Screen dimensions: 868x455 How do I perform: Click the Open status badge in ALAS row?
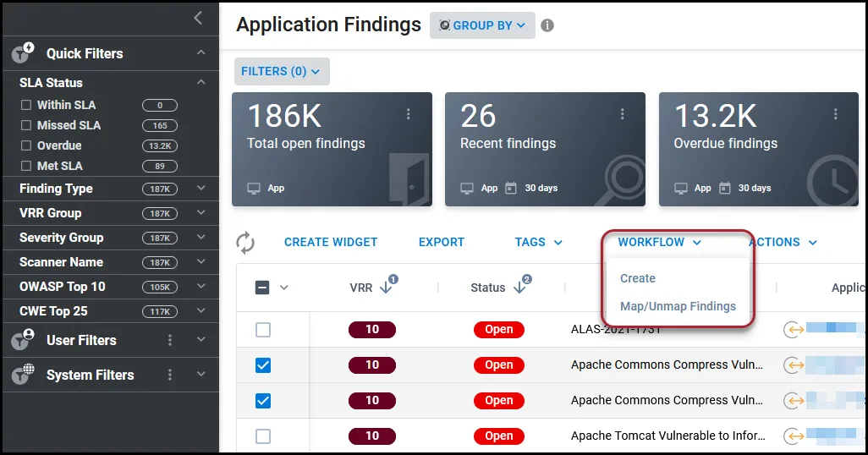[x=499, y=329]
